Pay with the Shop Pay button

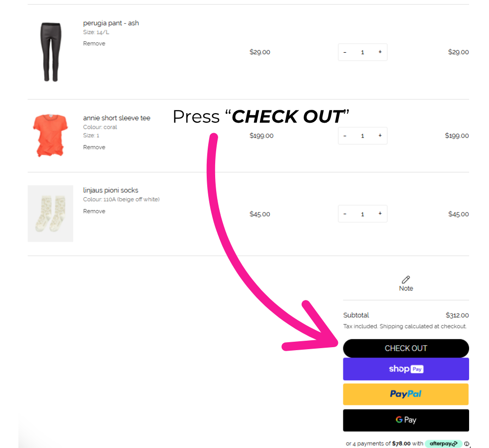(406, 369)
